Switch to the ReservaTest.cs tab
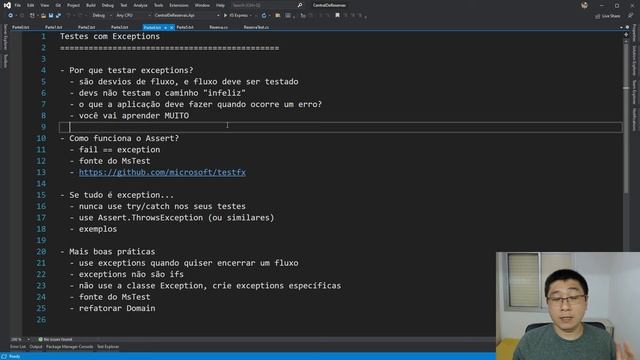This screenshot has width=640, height=360. pyautogui.click(x=256, y=27)
